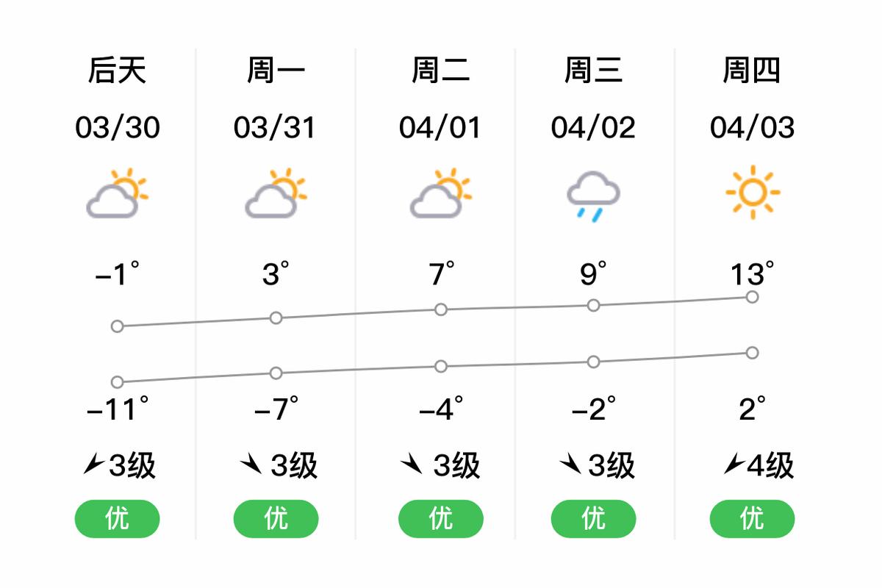Click the low temperature point for 后天
Screen dimensions: 882x588
[116, 381]
